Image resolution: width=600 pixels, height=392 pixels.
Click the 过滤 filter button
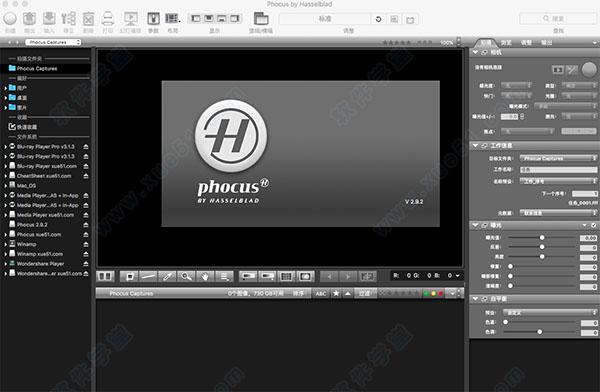click(x=364, y=293)
